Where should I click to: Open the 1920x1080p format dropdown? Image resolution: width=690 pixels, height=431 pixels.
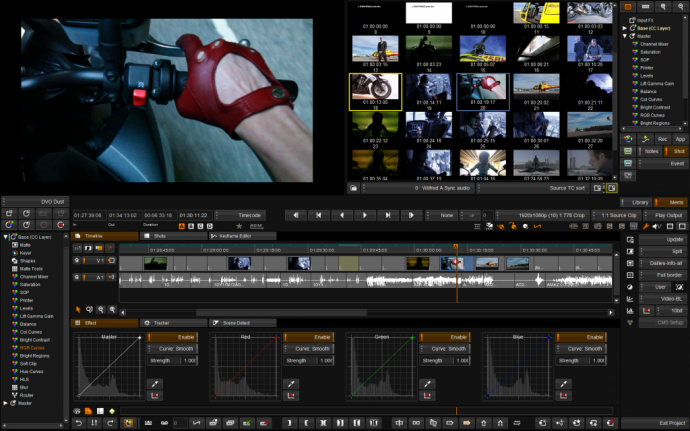[543, 215]
